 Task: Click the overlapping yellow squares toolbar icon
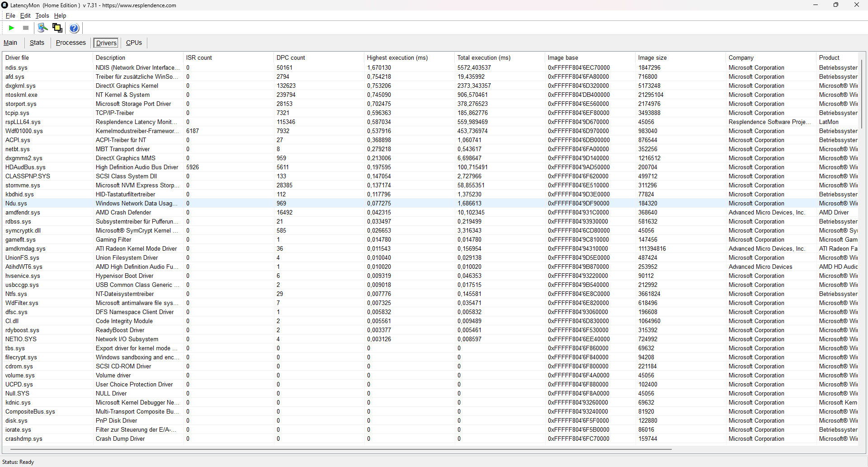[57, 28]
